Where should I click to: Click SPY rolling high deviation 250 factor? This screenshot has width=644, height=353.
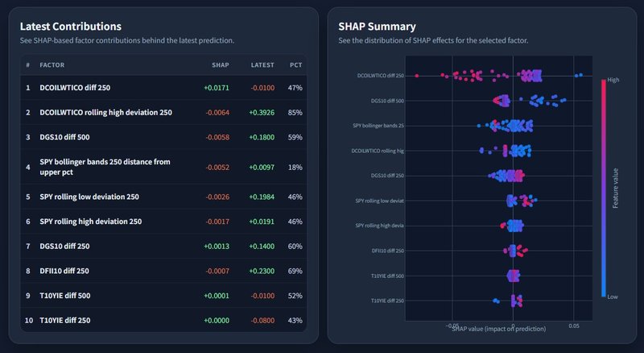[x=90, y=222]
